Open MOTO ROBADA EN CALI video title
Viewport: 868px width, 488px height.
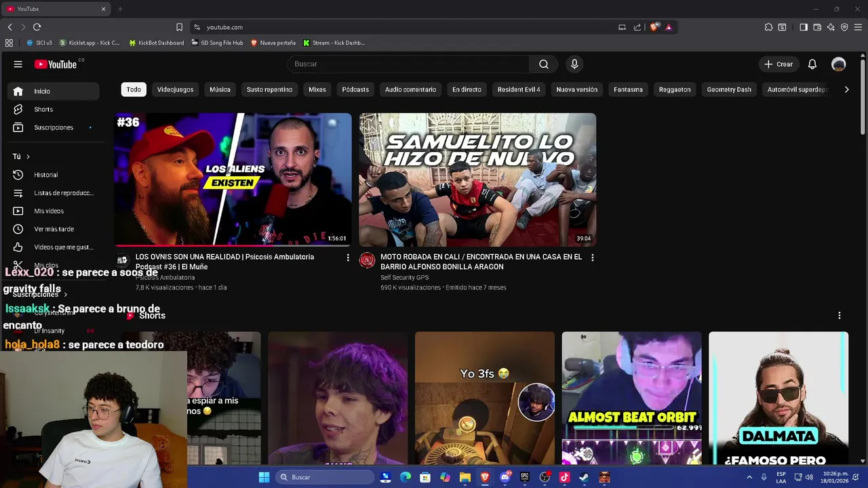pyautogui.click(x=481, y=262)
